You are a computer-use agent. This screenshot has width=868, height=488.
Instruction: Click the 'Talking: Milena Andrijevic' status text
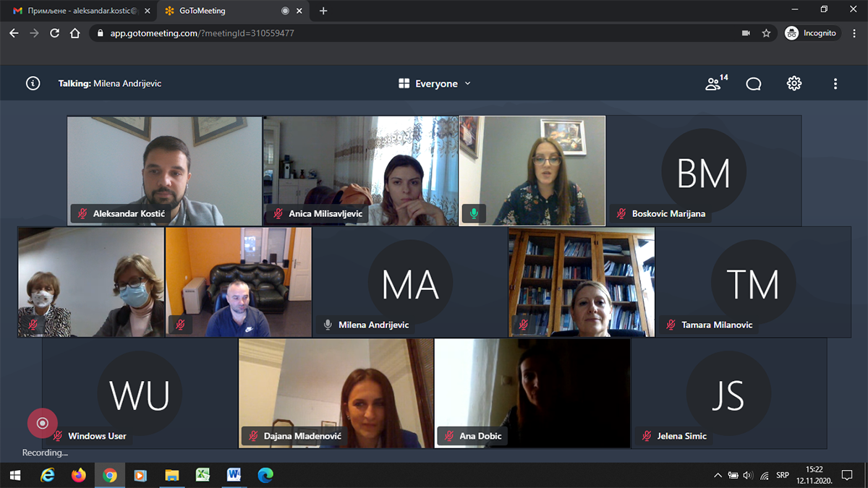[110, 84]
